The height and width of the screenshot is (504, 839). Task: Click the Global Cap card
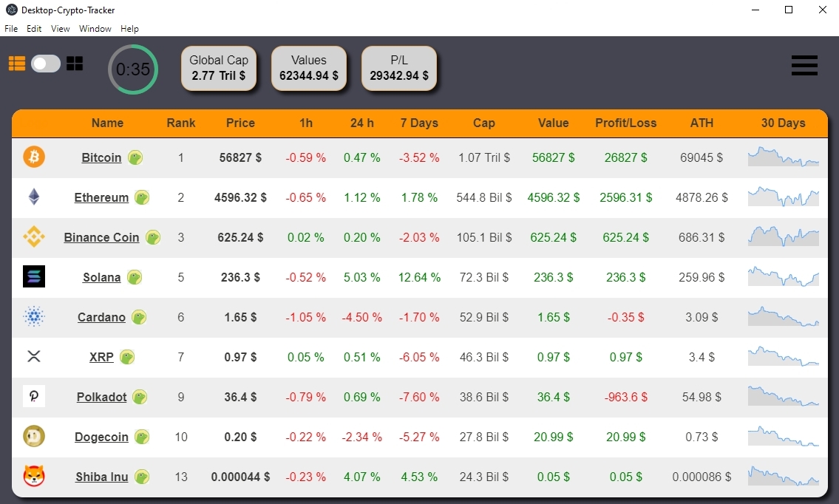click(219, 68)
